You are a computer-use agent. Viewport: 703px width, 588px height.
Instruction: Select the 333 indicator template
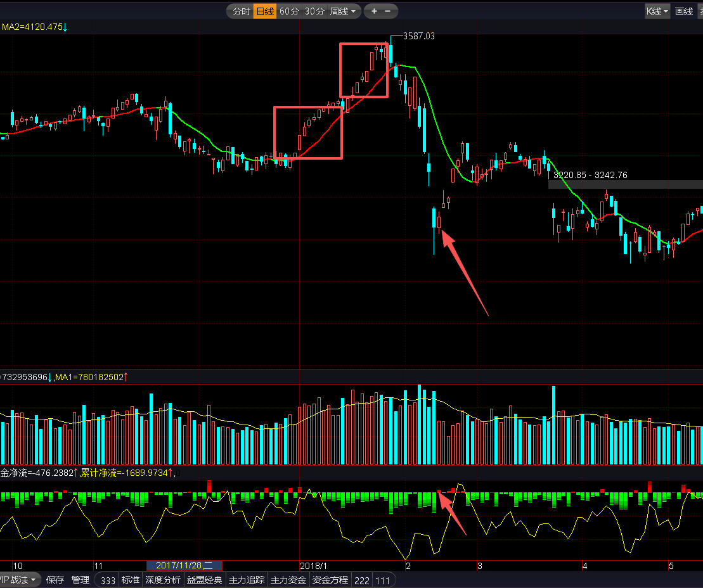click(108, 580)
